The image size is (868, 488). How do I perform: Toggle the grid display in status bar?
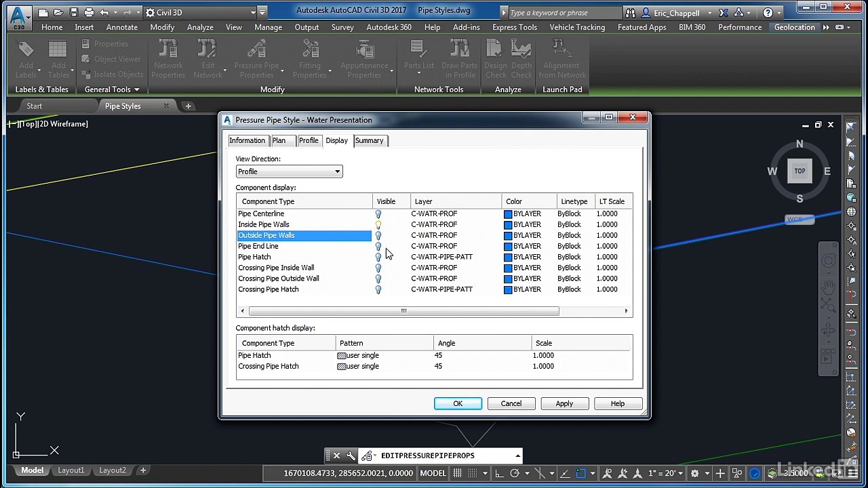458,473
